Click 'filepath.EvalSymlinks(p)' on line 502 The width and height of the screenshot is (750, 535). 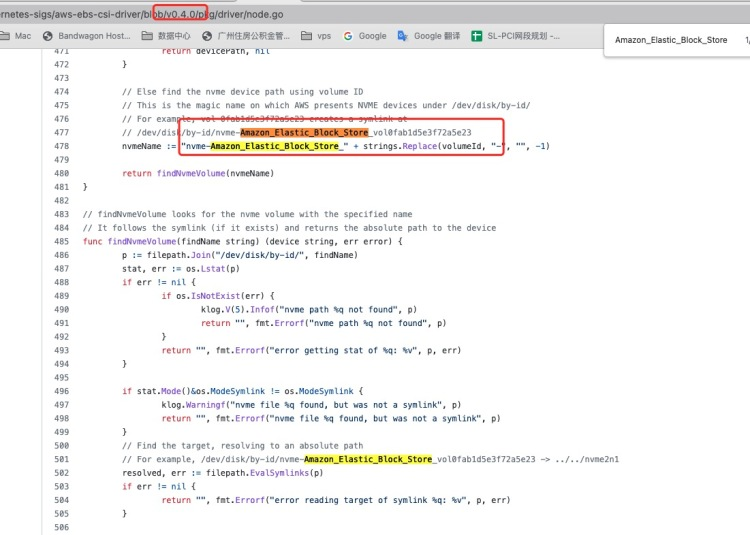[265, 473]
